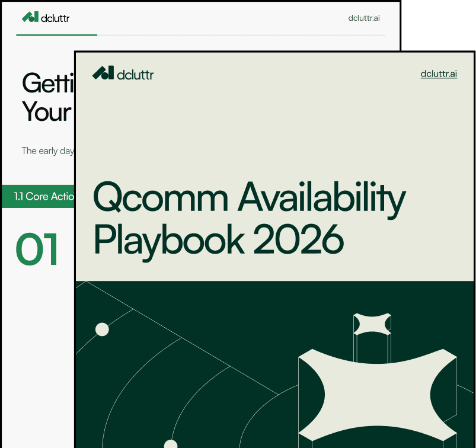476x448 pixels.
Task: Click the 'The early day' paragraph text
Action: point(47,151)
